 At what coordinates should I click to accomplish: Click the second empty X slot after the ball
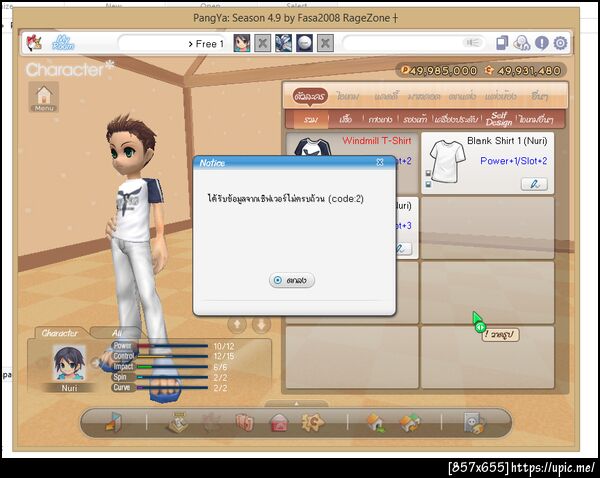[x=325, y=43]
